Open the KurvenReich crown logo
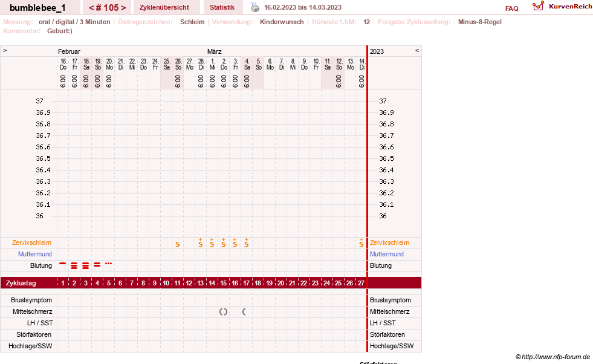This screenshot has width=593, height=364. (538, 6)
